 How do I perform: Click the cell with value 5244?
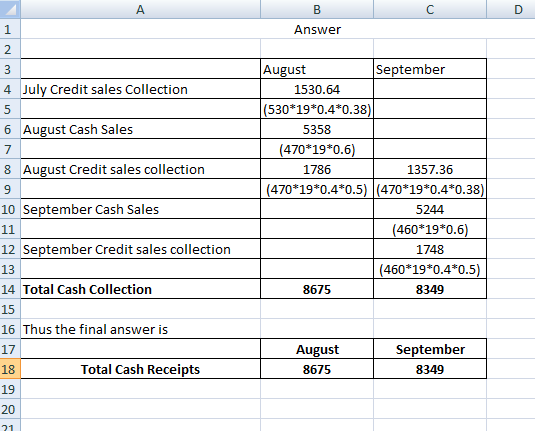pos(430,209)
